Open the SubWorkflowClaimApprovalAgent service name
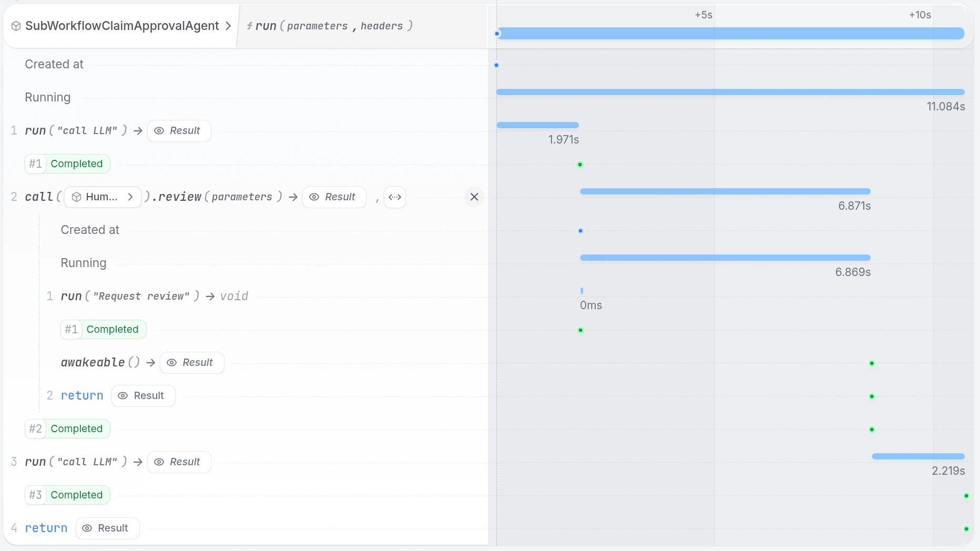 coord(122,26)
